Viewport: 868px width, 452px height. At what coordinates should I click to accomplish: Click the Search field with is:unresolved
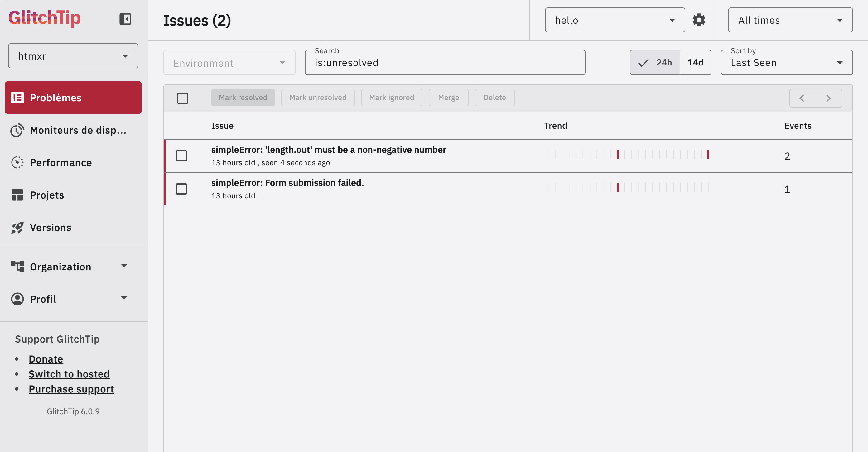(445, 63)
